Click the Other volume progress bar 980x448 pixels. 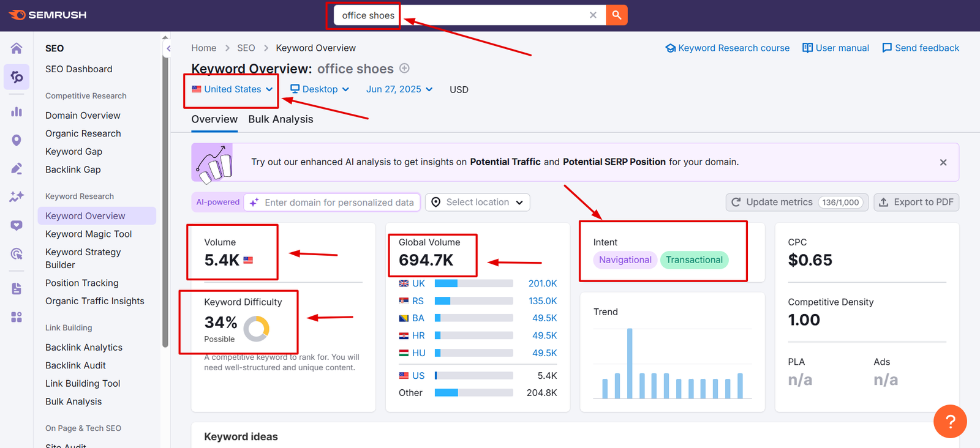click(x=473, y=393)
